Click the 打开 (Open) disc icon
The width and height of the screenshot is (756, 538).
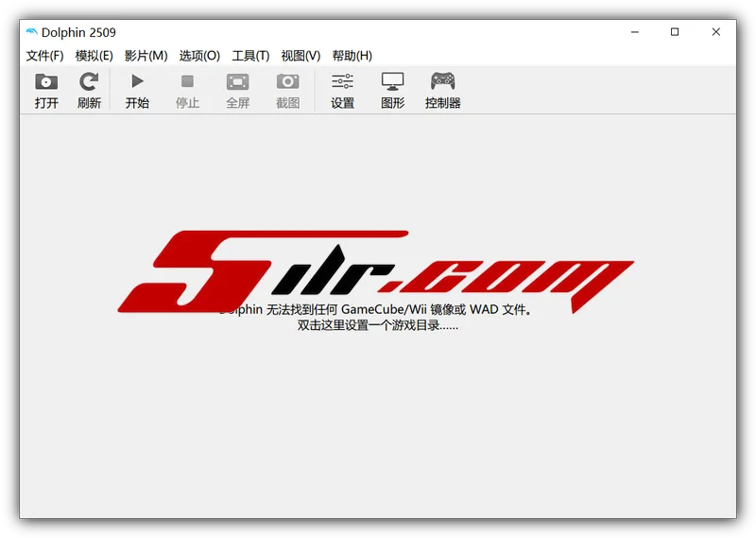click(x=46, y=82)
